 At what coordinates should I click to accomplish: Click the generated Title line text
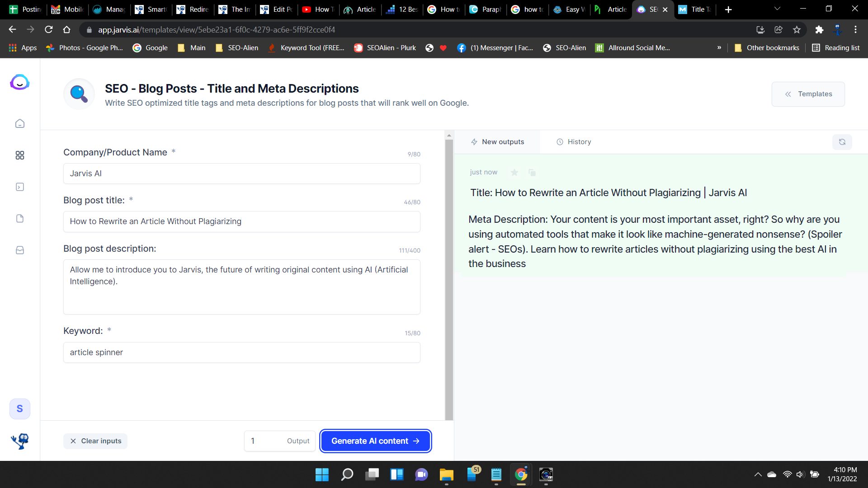click(609, 192)
